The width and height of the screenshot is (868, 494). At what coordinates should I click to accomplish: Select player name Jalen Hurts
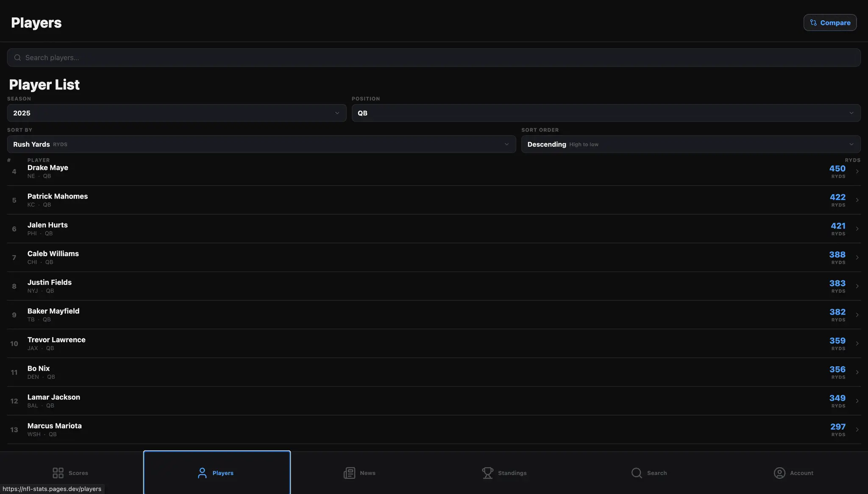(x=47, y=225)
